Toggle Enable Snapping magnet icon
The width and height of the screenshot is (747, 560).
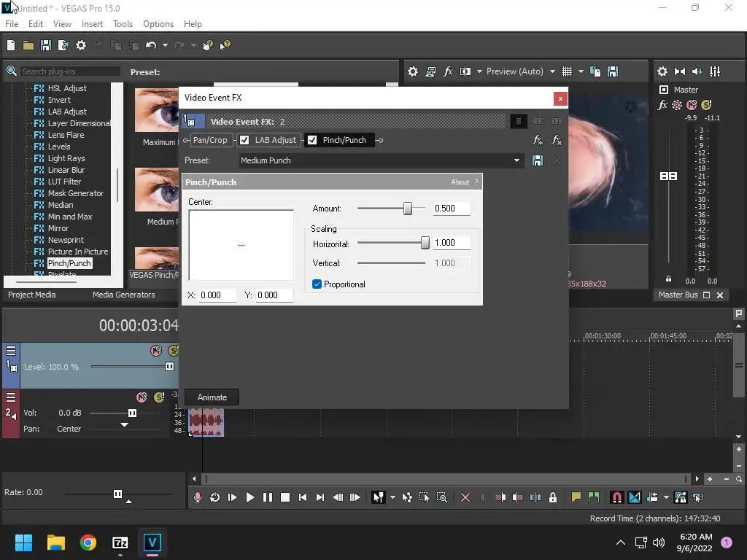tap(616, 497)
